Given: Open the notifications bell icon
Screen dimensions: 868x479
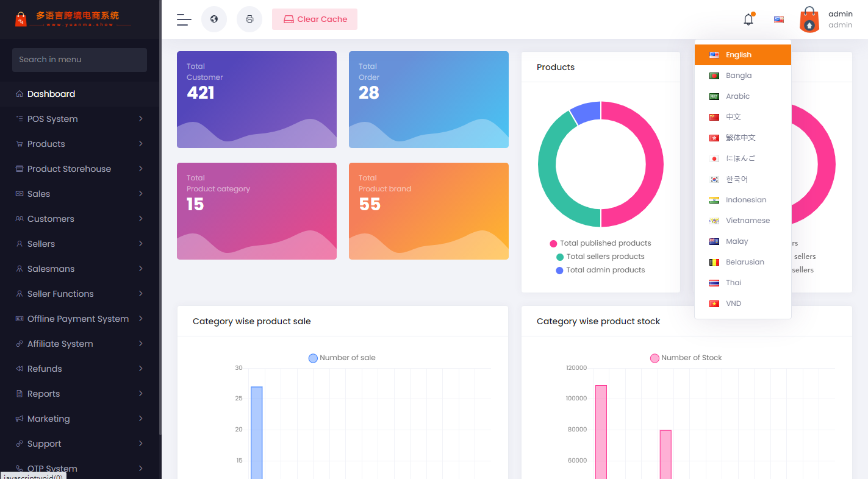Looking at the screenshot, I should click(748, 20).
